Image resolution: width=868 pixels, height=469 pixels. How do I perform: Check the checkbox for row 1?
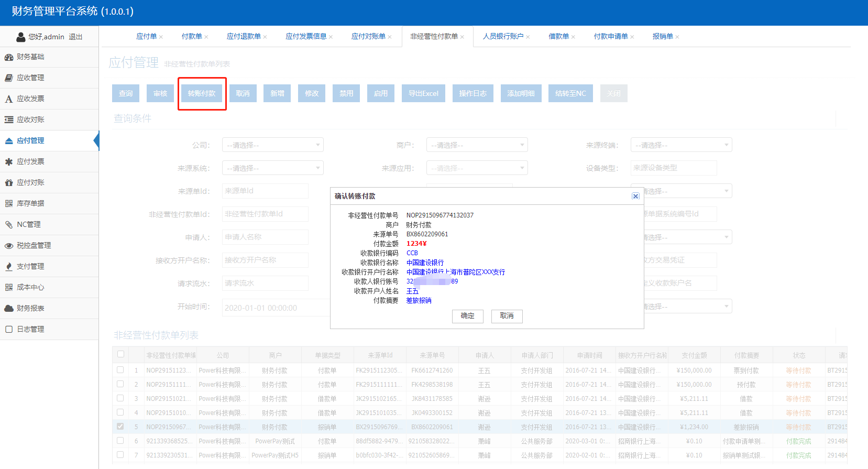[120, 370]
